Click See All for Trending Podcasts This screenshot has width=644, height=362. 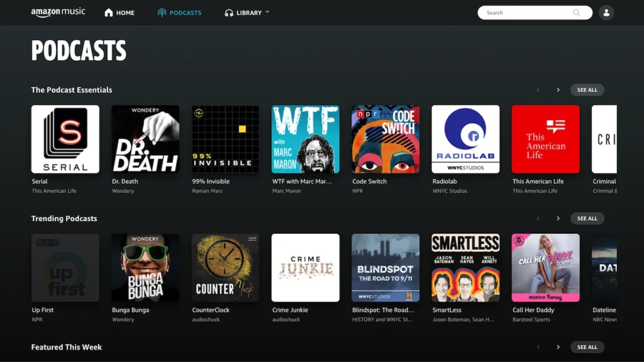pyautogui.click(x=587, y=219)
